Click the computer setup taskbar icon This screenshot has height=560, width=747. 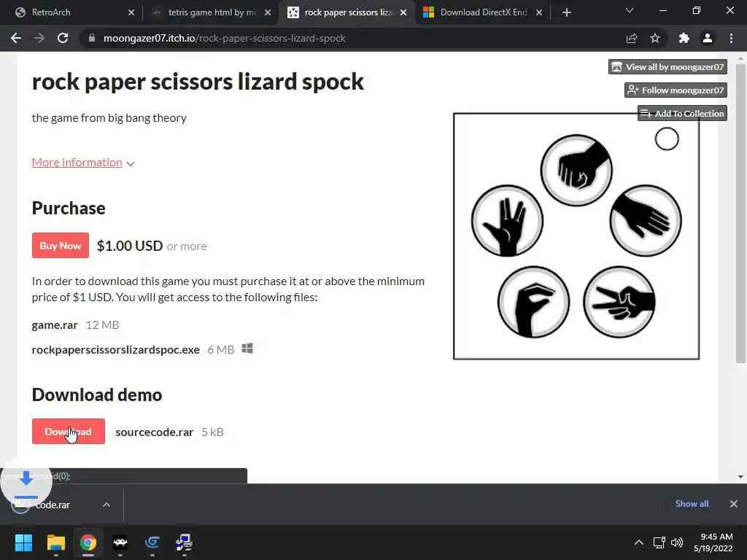coord(184,542)
